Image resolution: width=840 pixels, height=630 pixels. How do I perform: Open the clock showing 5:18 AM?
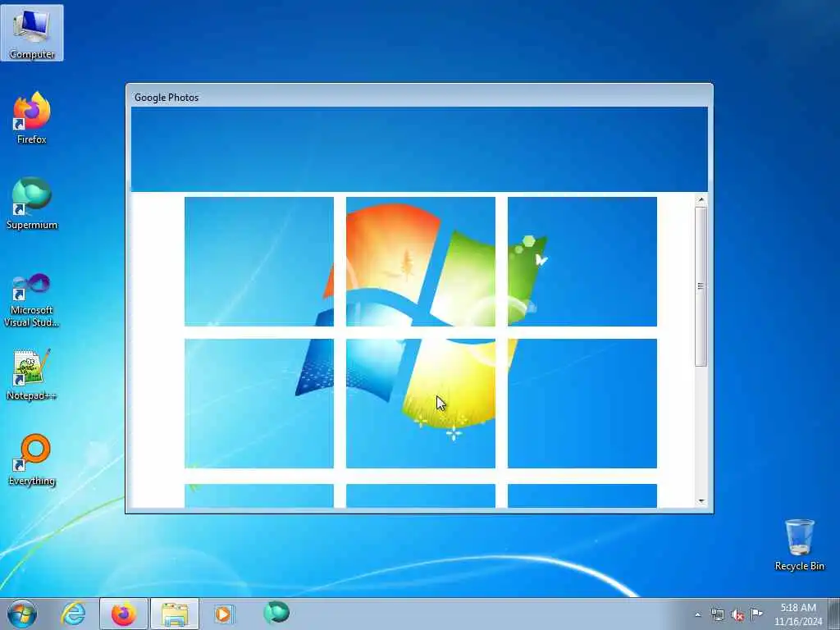pos(797,614)
